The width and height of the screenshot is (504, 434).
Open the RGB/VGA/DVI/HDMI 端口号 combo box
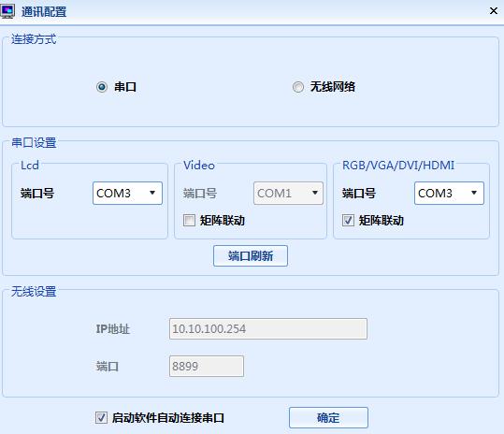pyautogui.click(x=449, y=194)
